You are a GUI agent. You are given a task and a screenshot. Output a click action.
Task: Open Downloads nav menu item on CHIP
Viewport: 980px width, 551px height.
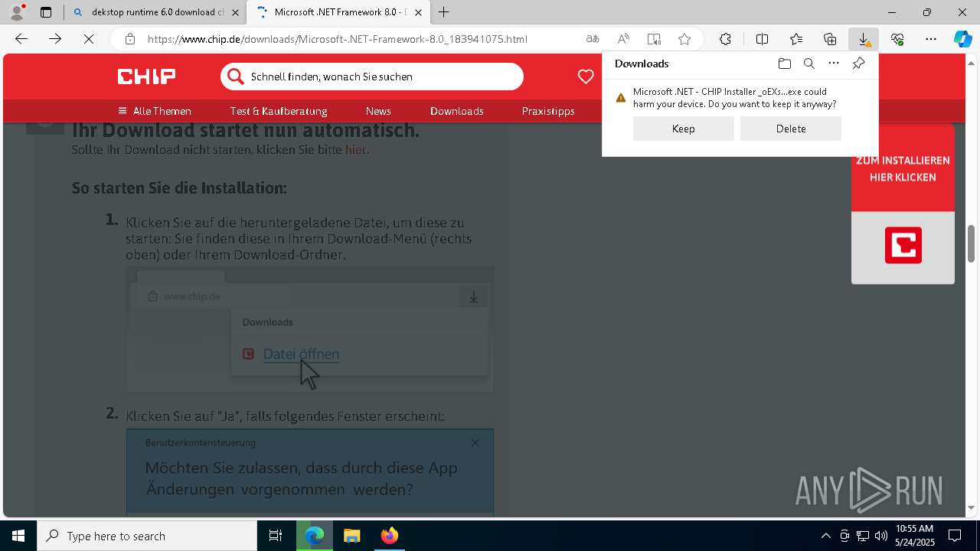457,111
